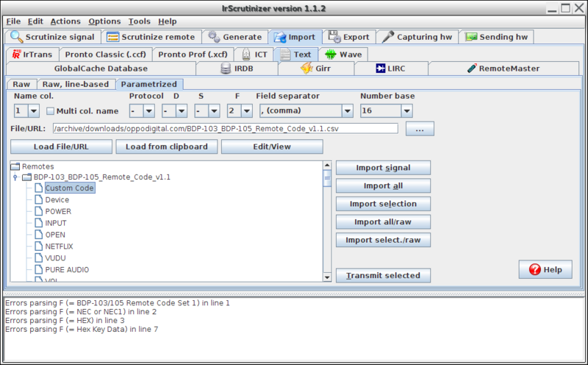This screenshot has height=365, width=588.
Task: Select the Parametrized tab
Action: (149, 84)
